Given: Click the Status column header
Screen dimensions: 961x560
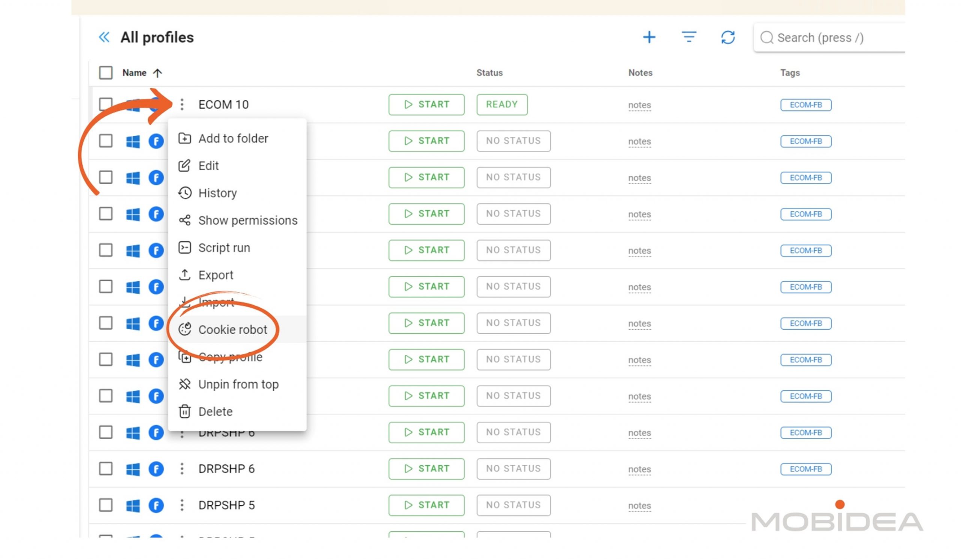Looking at the screenshot, I should [489, 73].
